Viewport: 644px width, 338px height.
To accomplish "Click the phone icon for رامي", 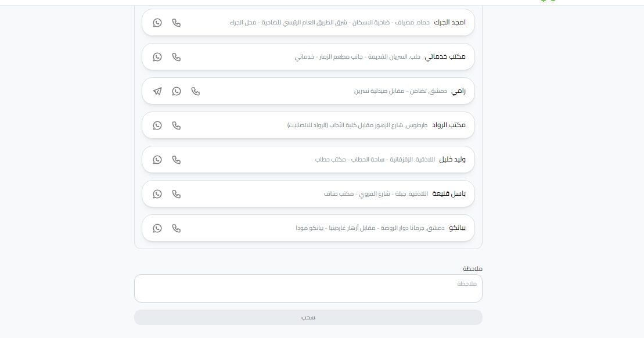I will 196,91.
